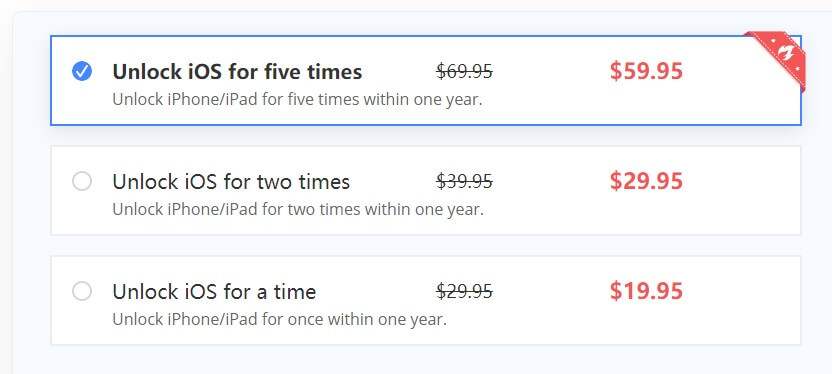Click the 'Unlock iOS for five times' title
Image resolution: width=832 pixels, height=374 pixels.
[x=237, y=72]
